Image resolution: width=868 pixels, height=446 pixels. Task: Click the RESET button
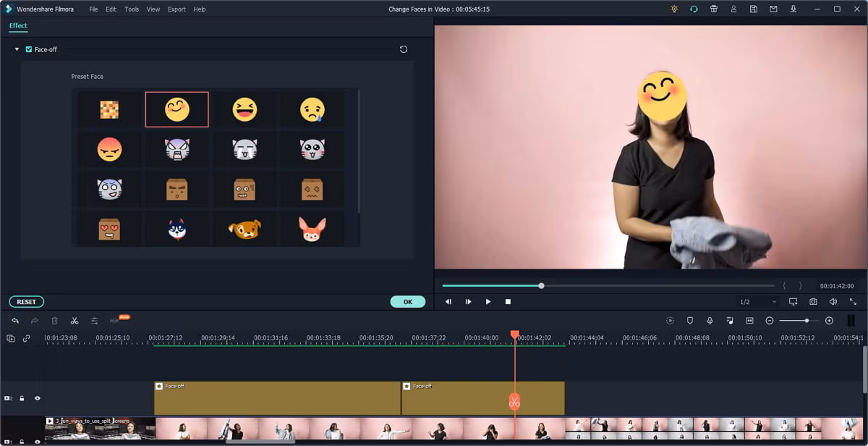(27, 302)
